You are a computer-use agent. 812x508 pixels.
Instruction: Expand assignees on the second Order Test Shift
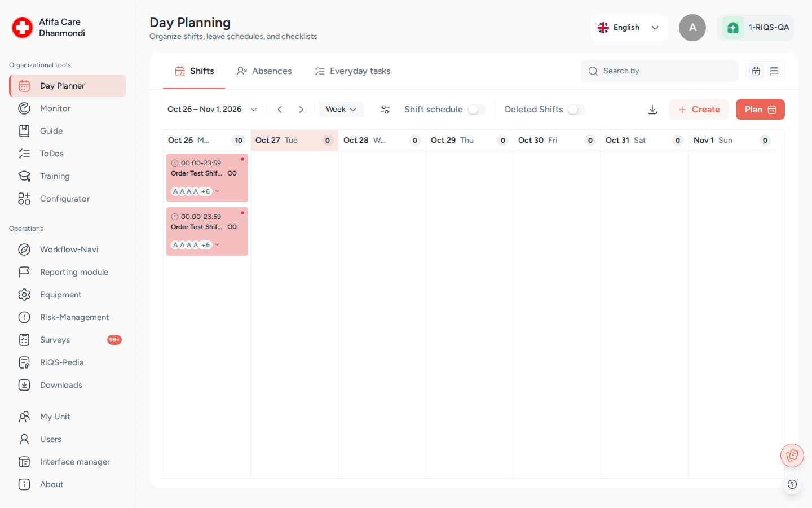pyautogui.click(x=217, y=245)
